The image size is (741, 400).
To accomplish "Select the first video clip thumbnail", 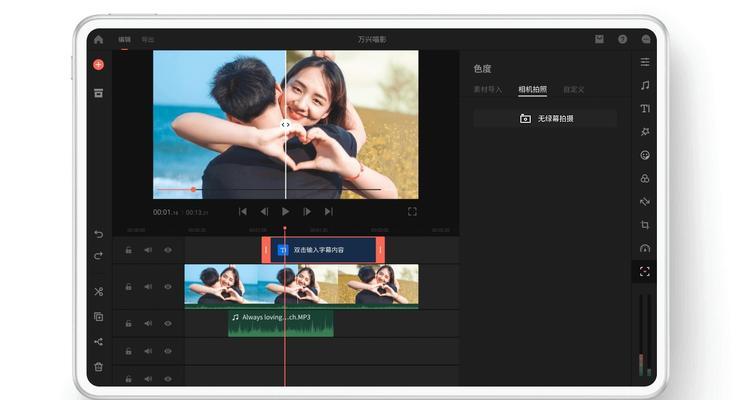I will pyautogui.click(x=222, y=285).
